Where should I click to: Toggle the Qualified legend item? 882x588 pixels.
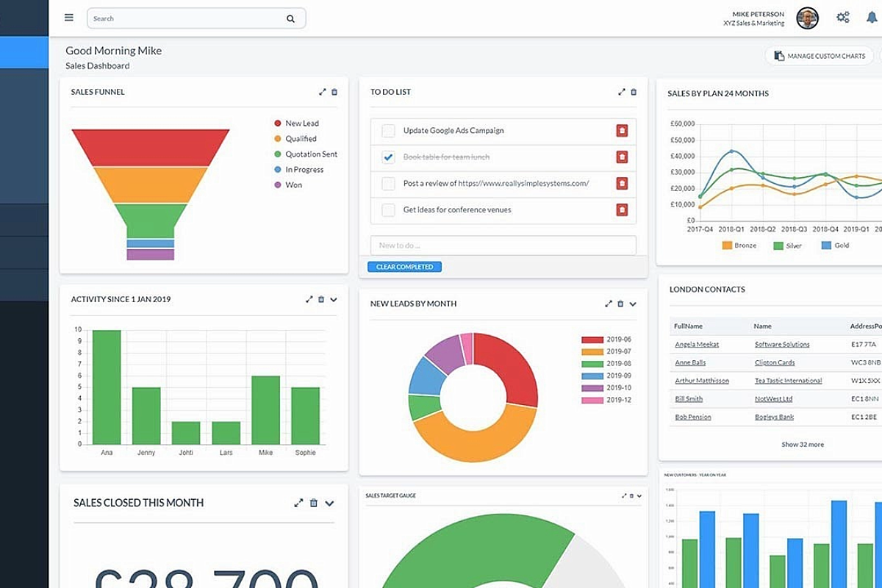(295, 139)
